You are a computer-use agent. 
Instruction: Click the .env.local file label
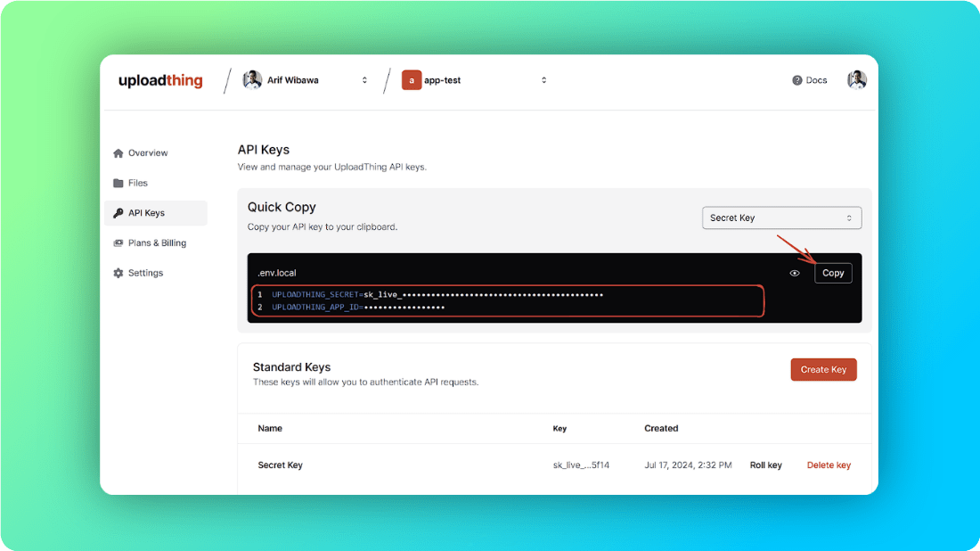(277, 273)
